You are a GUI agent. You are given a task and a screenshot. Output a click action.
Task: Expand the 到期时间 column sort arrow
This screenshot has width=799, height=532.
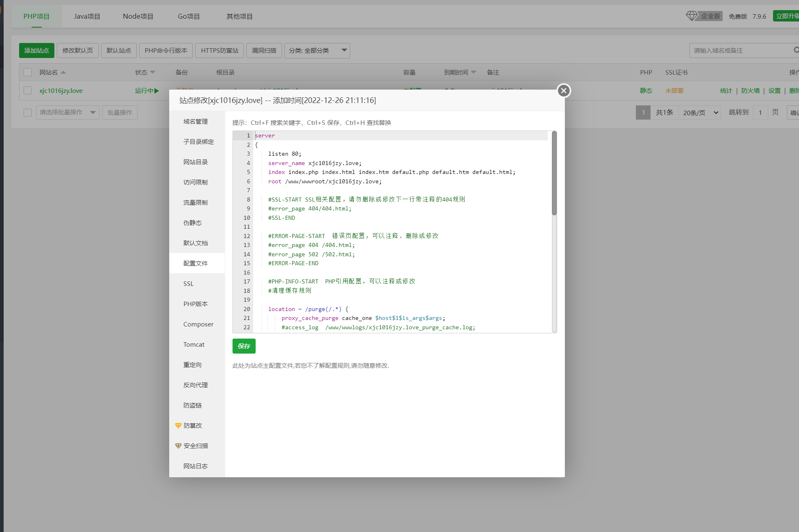click(474, 72)
